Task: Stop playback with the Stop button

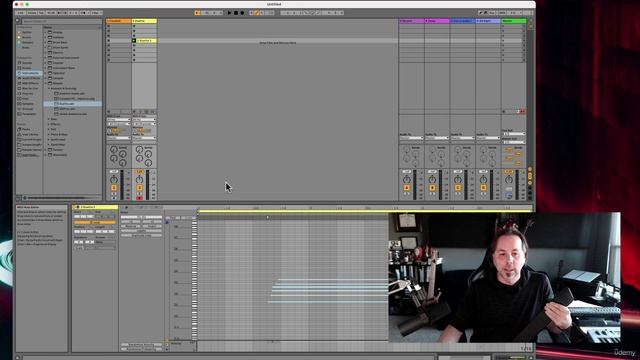Action: 236,13
